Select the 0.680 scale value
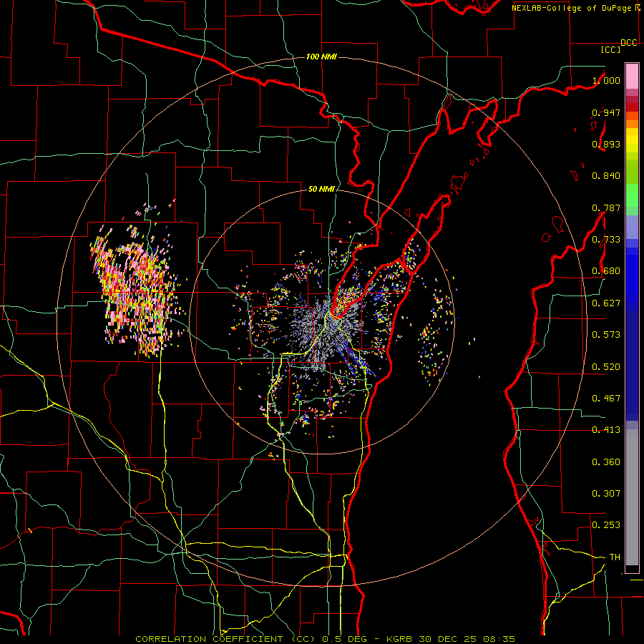The image size is (644, 644). 606,271
